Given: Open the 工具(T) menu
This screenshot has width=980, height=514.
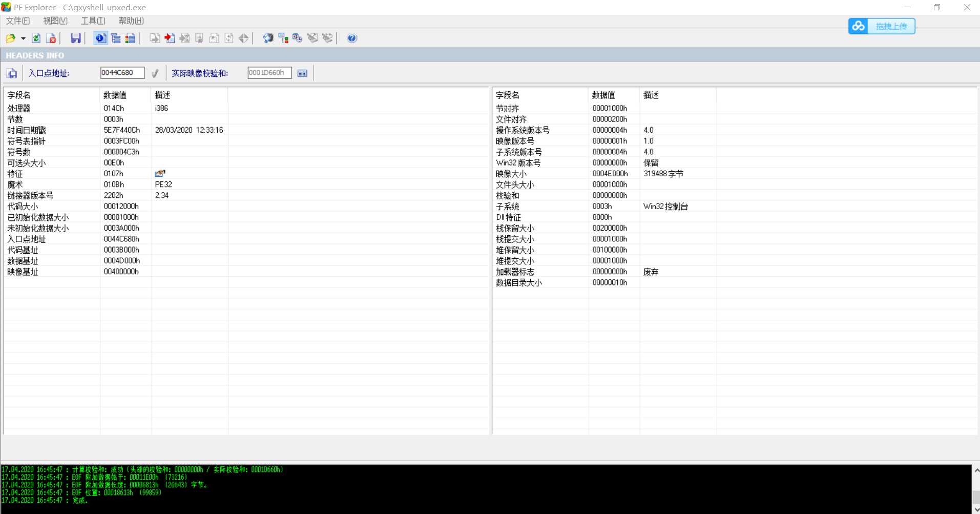Looking at the screenshot, I should pos(93,21).
